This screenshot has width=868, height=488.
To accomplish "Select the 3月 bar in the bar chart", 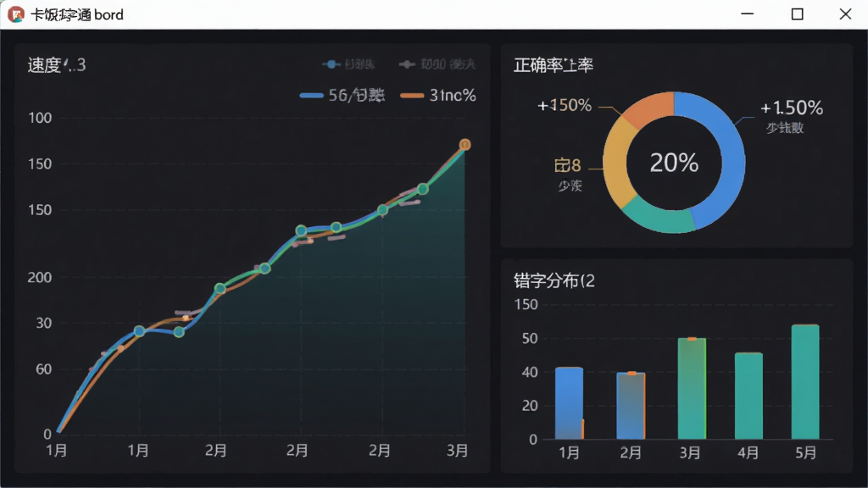I will pyautogui.click(x=692, y=388).
